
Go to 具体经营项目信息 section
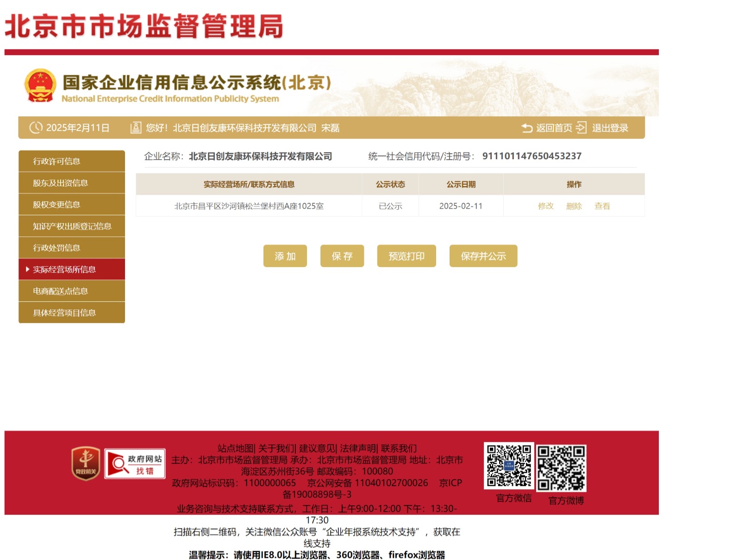72,312
